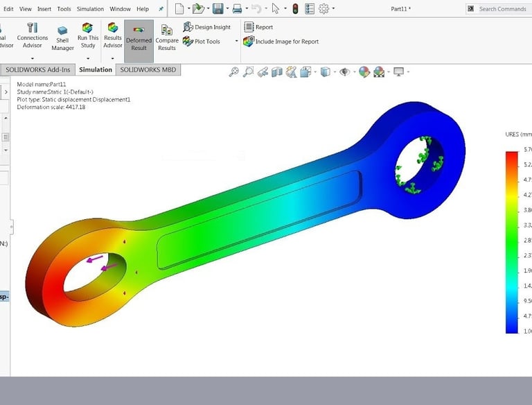Expand the left panel chevron arrow
Screen dimensions: 532x405
point(6,92)
